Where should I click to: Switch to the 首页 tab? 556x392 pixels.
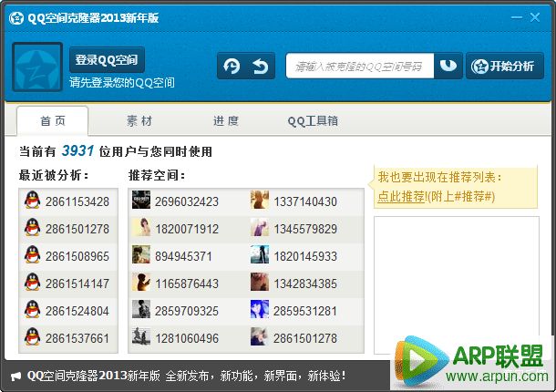tap(53, 121)
